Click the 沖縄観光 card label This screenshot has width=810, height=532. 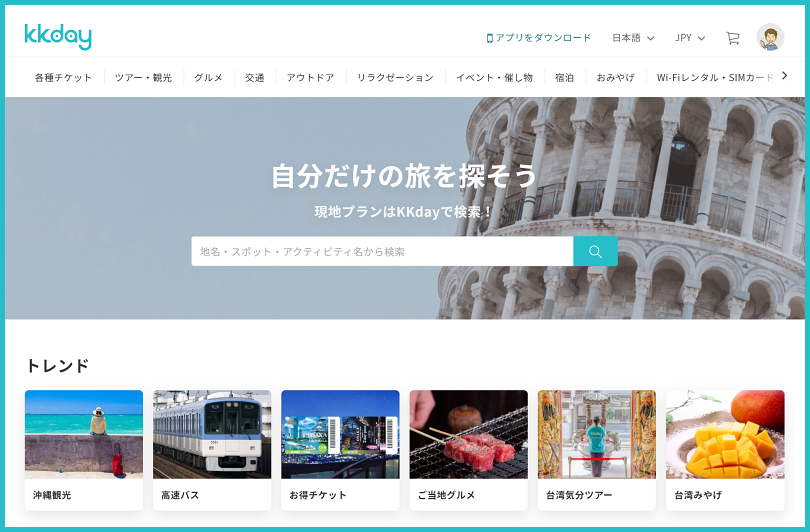[52, 495]
